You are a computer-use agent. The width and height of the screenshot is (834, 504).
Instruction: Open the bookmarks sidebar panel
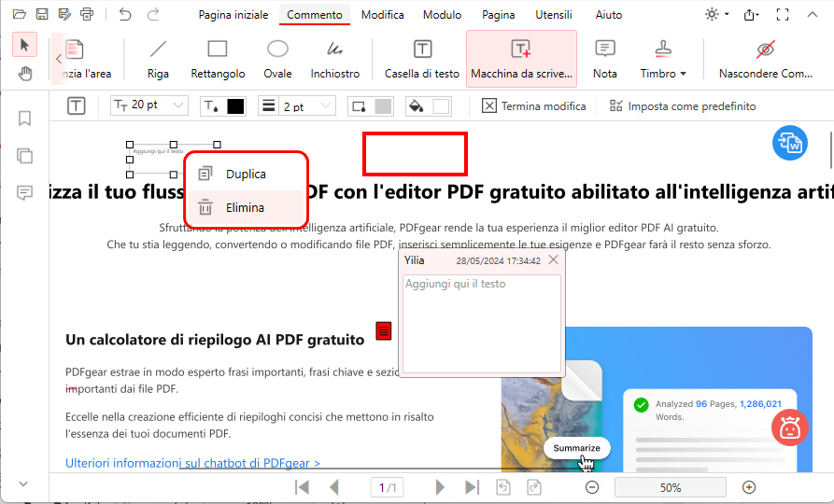tap(24, 118)
